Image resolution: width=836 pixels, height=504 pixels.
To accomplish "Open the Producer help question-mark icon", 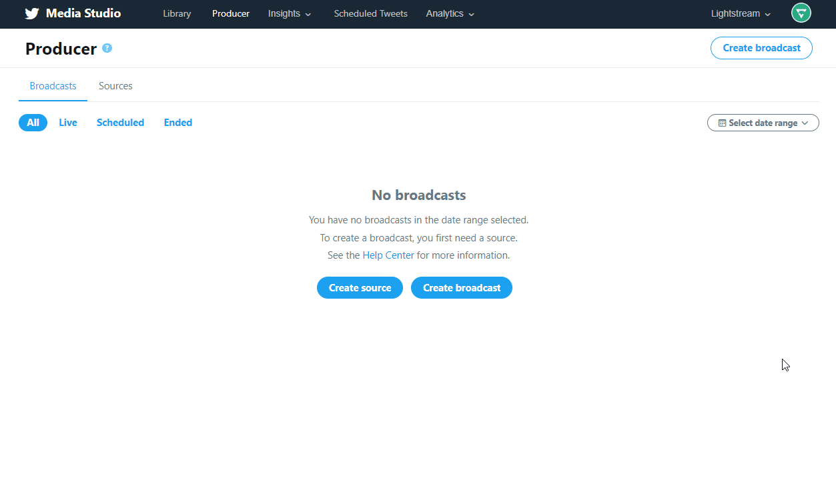I will point(107,48).
